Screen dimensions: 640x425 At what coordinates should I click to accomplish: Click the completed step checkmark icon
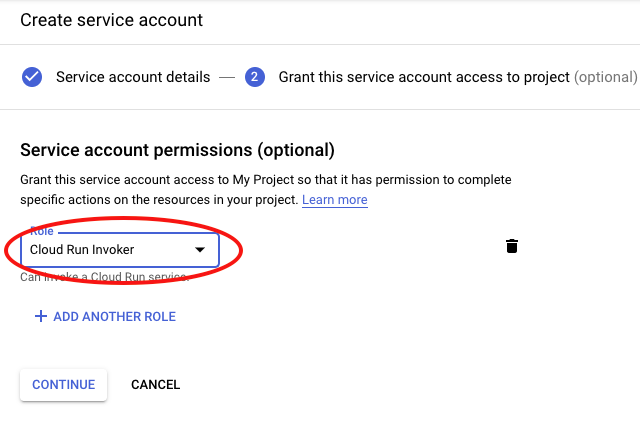(x=32, y=77)
